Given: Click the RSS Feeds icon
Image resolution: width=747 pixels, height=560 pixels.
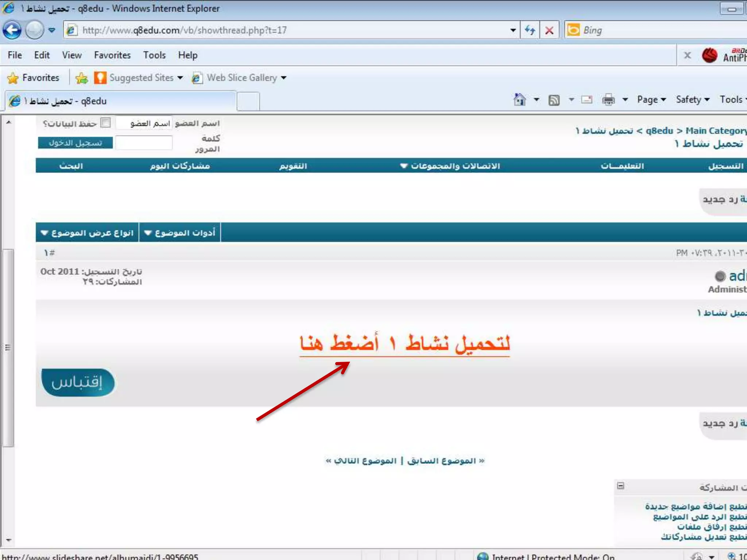Looking at the screenshot, I should pyautogui.click(x=554, y=100).
